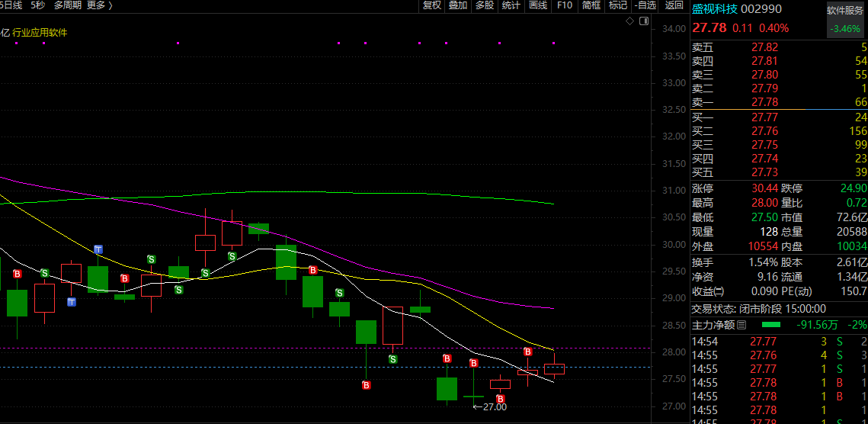The width and height of the screenshot is (868, 424).
Task: Remove stock via -自选 button
Action: coord(645,5)
